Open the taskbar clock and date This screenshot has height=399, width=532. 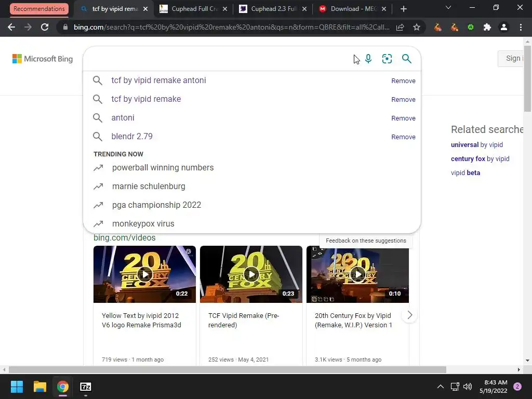coord(494,387)
